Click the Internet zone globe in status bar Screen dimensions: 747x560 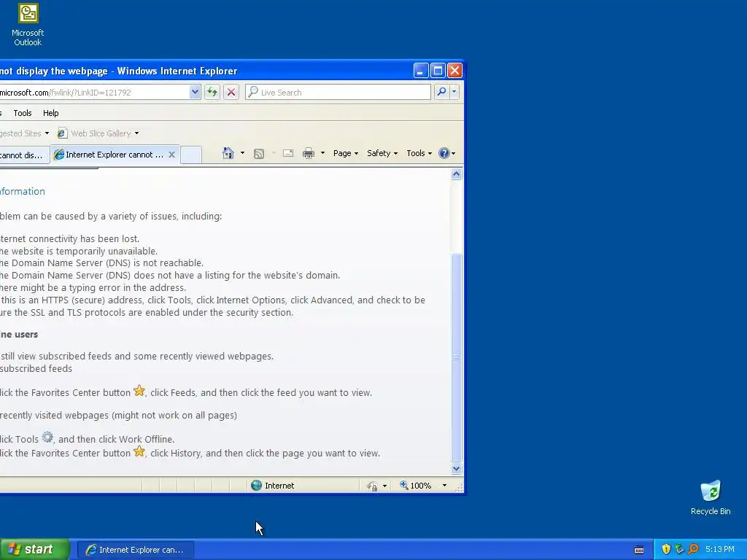(256, 485)
